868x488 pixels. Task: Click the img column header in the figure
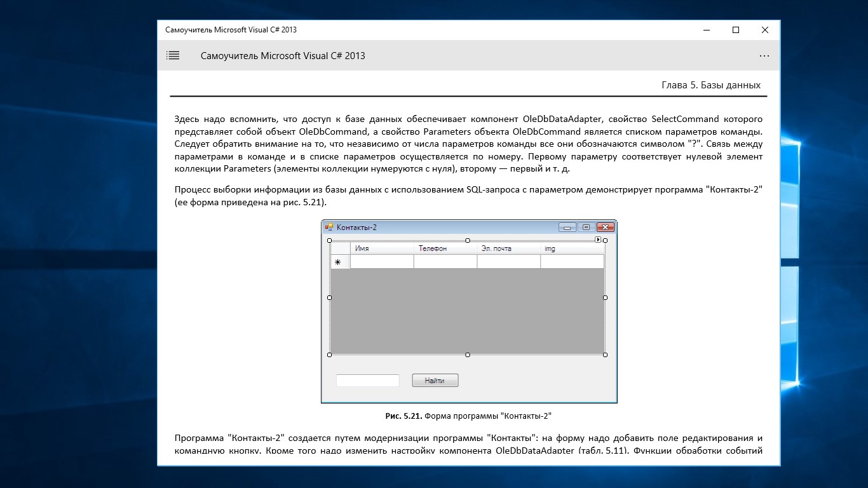pyautogui.click(x=572, y=248)
